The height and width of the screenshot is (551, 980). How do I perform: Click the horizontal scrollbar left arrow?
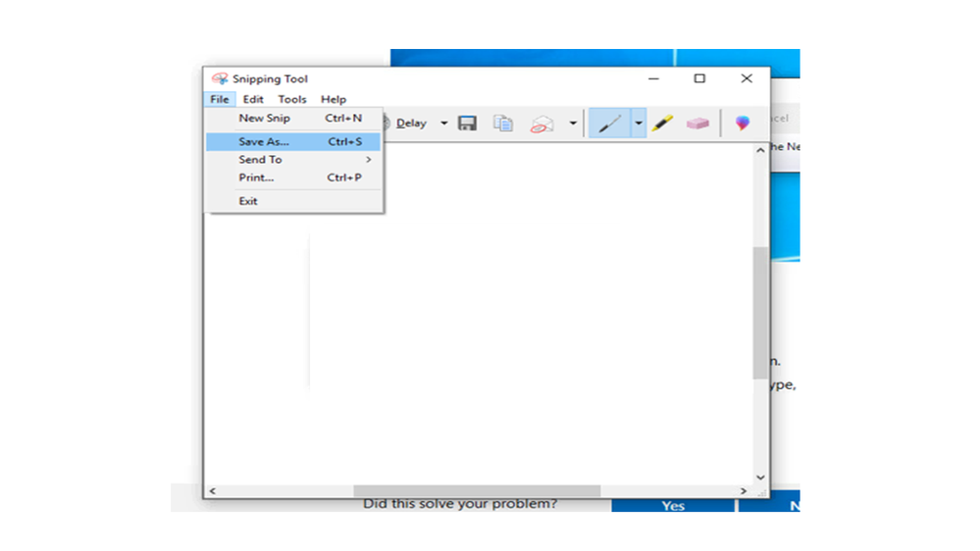click(213, 491)
